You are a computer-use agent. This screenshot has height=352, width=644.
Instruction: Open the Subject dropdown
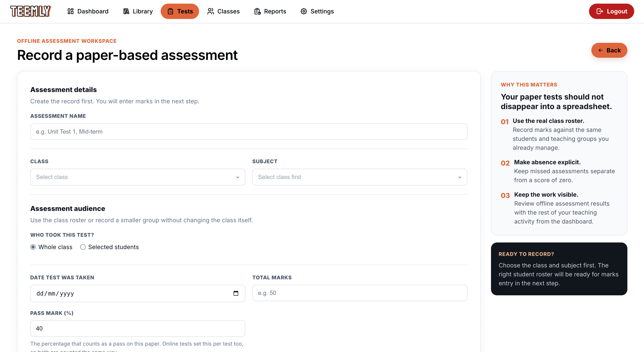click(360, 177)
